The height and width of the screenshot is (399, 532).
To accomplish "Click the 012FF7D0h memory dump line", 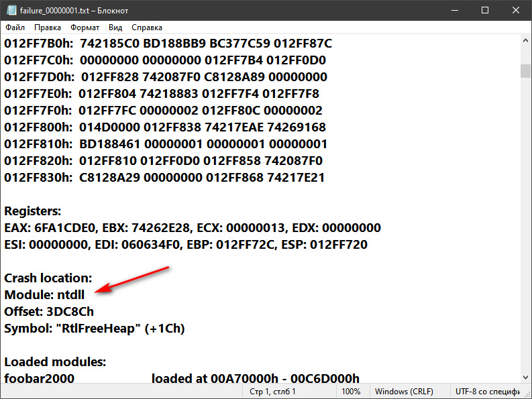I will (166, 76).
